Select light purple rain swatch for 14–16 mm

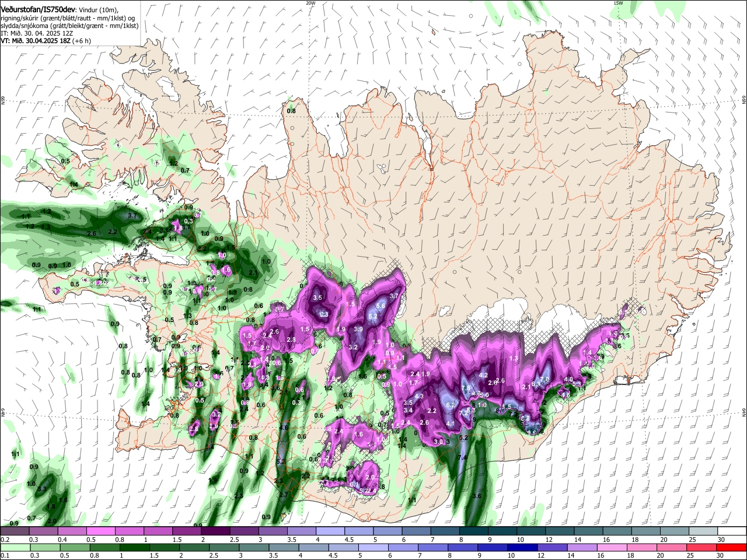click(x=582, y=547)
